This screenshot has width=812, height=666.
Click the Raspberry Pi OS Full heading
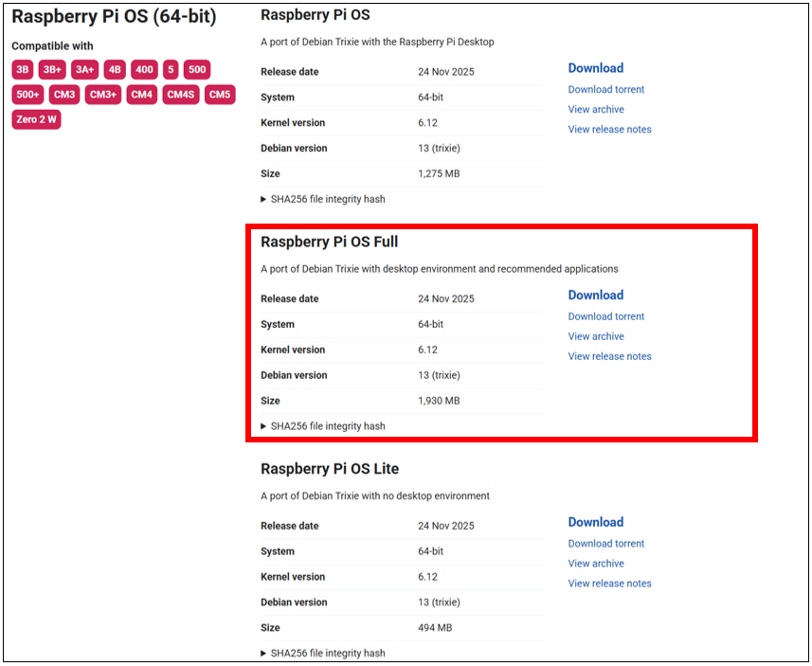click(x=330, y=242)
